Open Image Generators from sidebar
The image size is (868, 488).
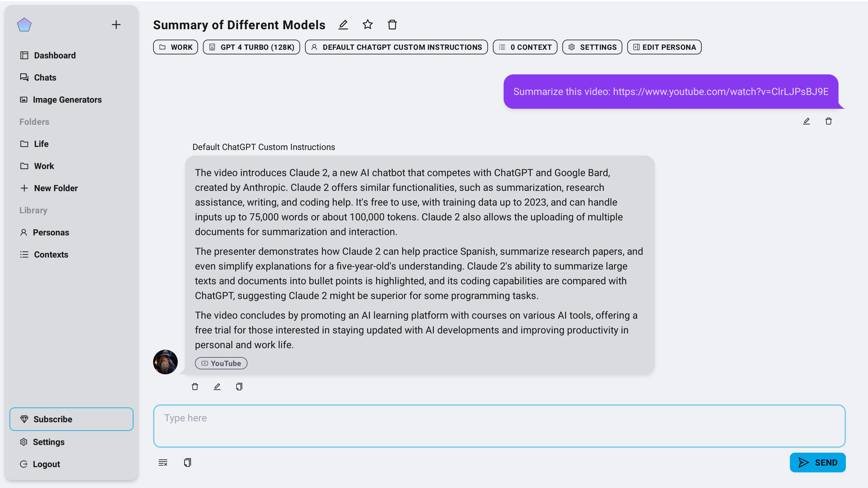point(67,100)
